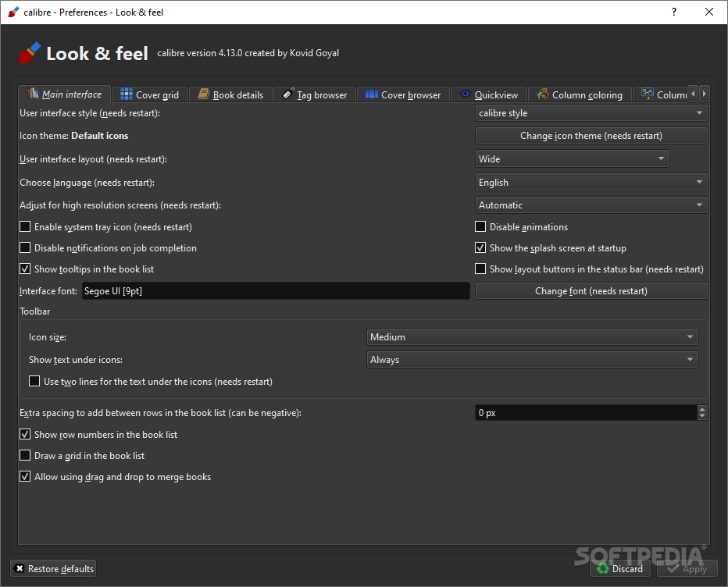The height and width of the screenshot is (587, 728).
Task: Click Restore defaults button
Action: tap(53, 568)
